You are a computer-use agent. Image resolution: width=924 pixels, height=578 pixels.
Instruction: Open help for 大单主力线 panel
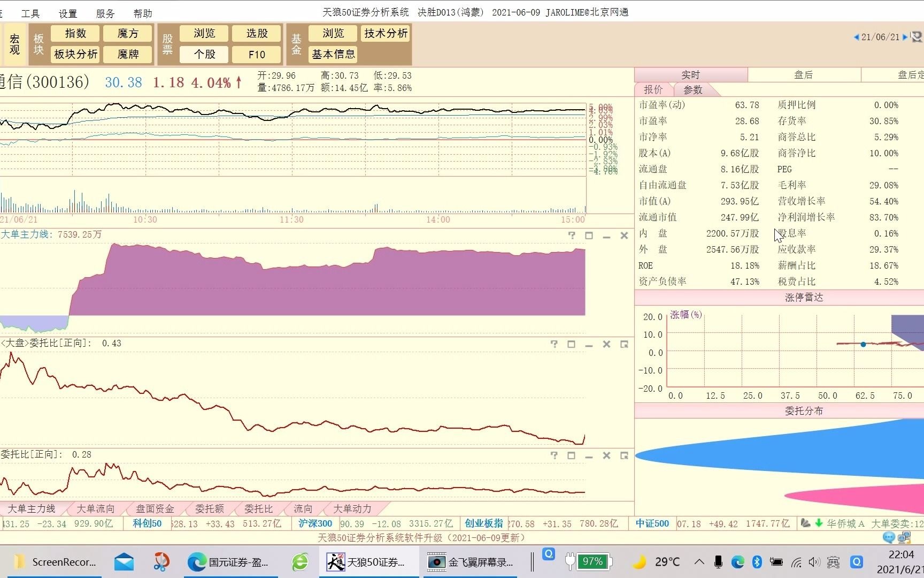click(x=572, y=235)
